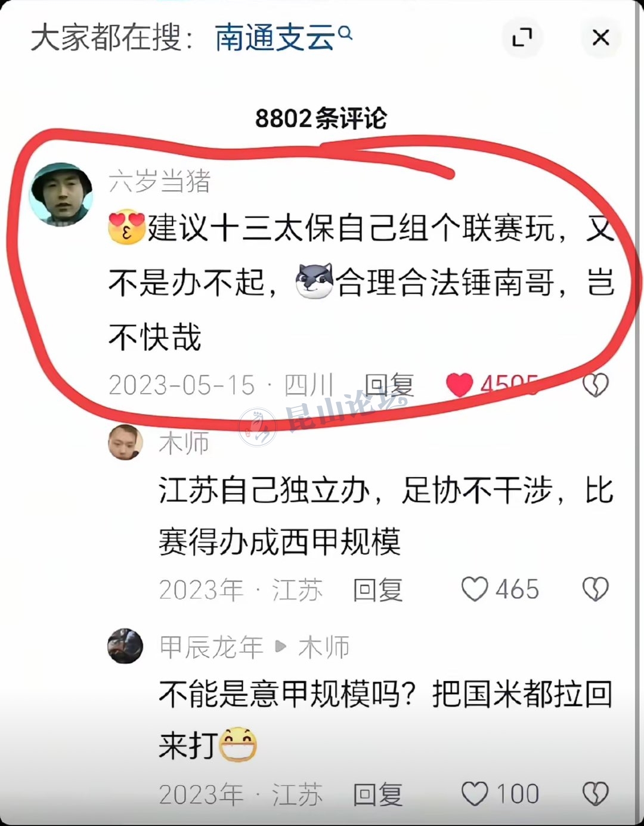Open 甲辰龙年 avatar
The height and width of the screenshot is (826, 644).
pyautogui.click(x=125, y=646)
